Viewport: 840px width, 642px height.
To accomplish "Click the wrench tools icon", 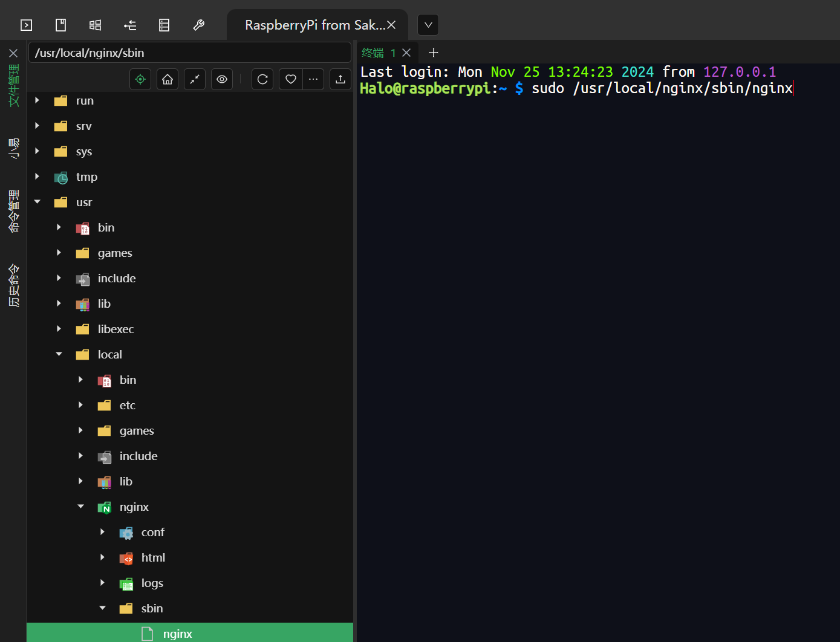I will (198, 25).
